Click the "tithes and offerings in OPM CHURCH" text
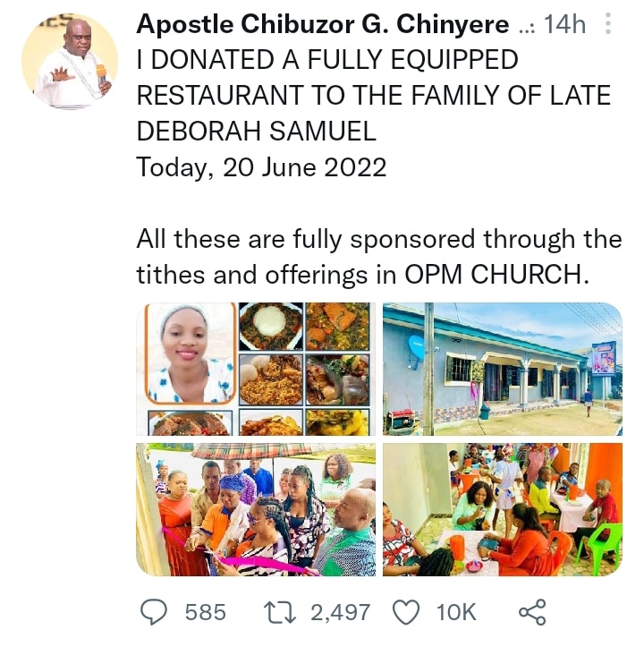 click(x=363, y=275)
